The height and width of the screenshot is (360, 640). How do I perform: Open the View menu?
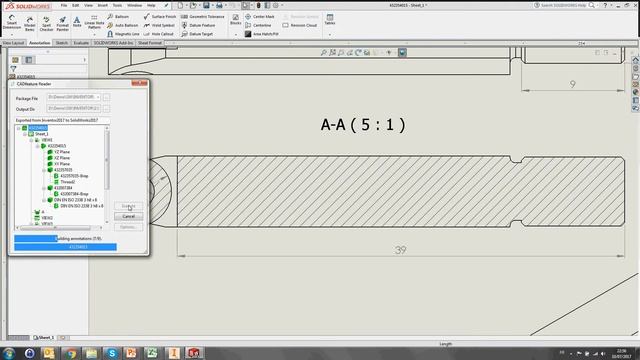88,5
